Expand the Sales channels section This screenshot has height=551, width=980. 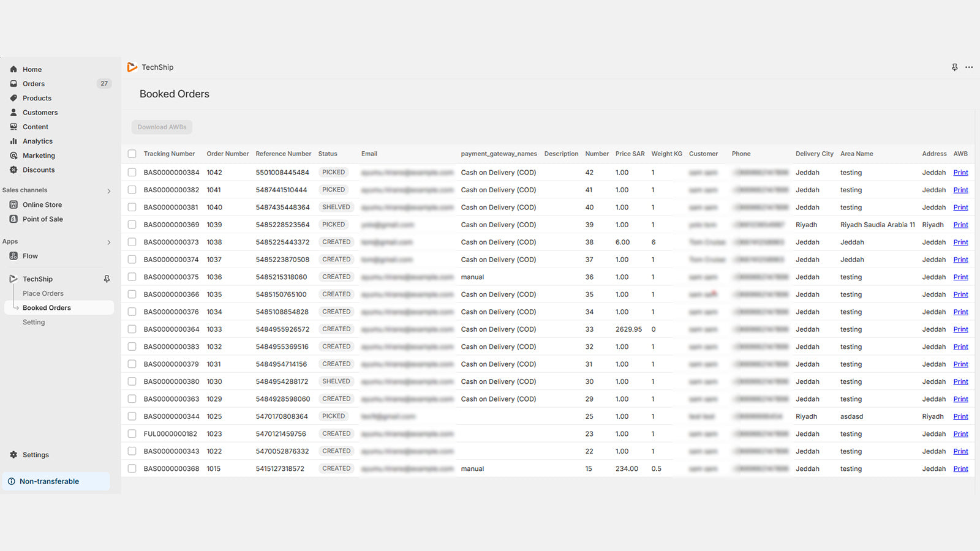(x=109, y=191)
